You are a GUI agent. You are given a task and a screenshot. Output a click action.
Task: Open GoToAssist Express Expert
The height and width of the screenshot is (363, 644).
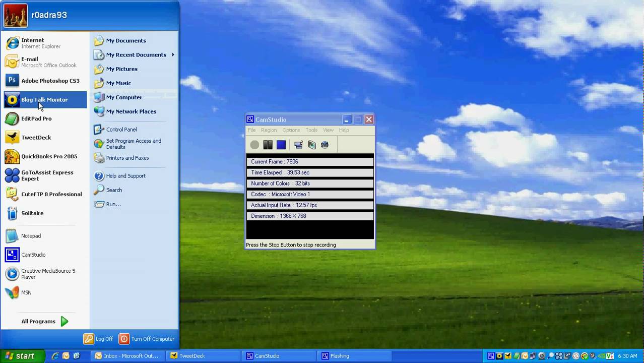click(x=45, y=175)
